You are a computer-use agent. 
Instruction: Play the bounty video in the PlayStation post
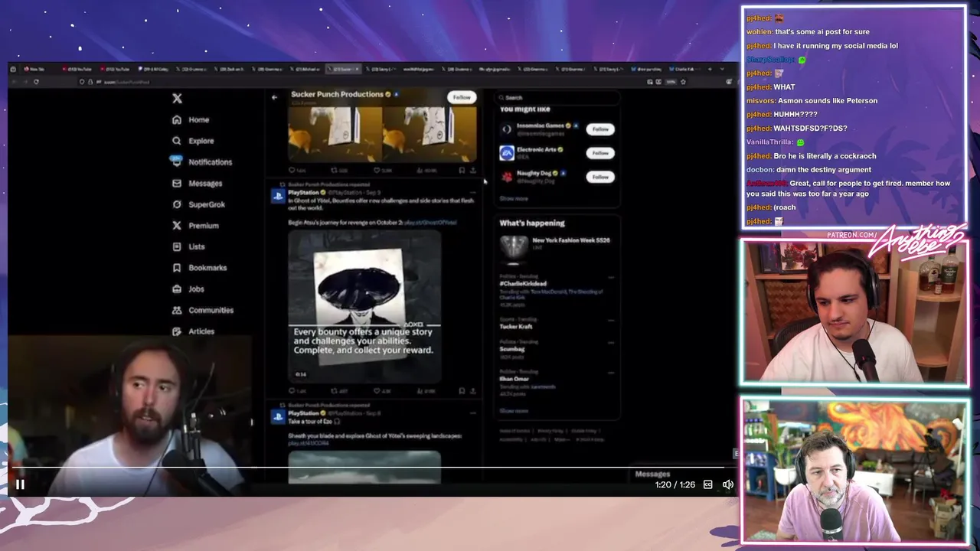pyautogui.click(x=364, y=305)
